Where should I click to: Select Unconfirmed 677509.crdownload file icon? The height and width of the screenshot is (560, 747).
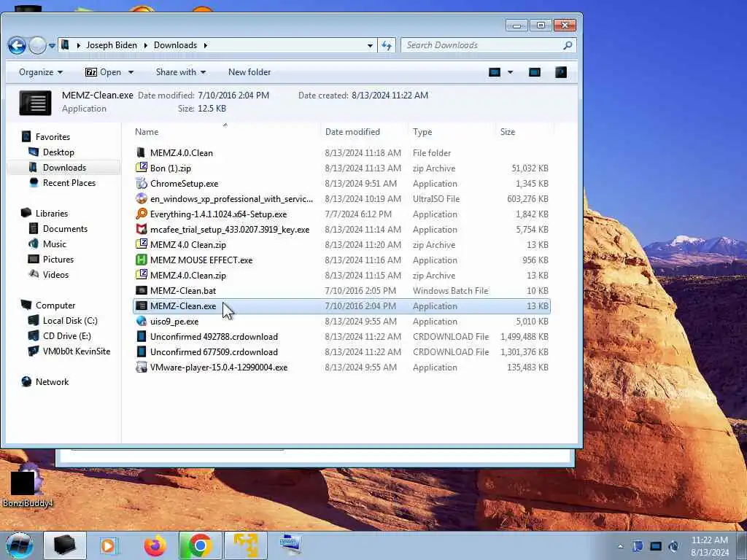click(x=141, y=351)
